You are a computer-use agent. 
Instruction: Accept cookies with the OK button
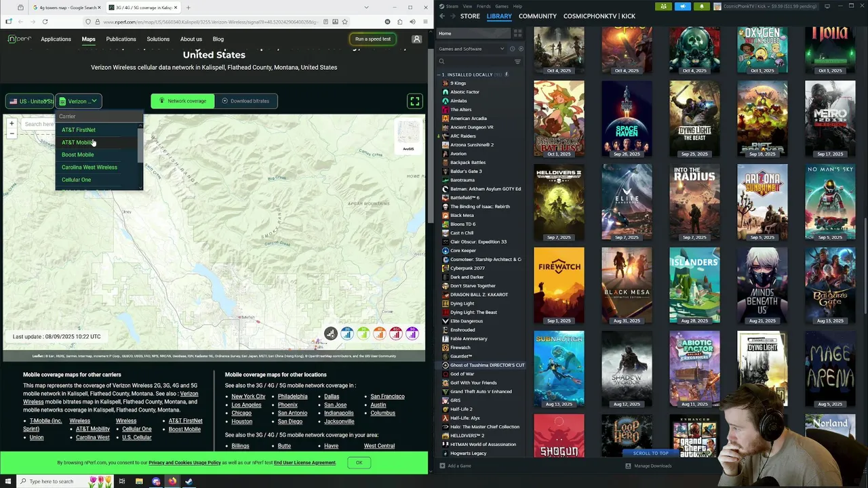point(359,463)
